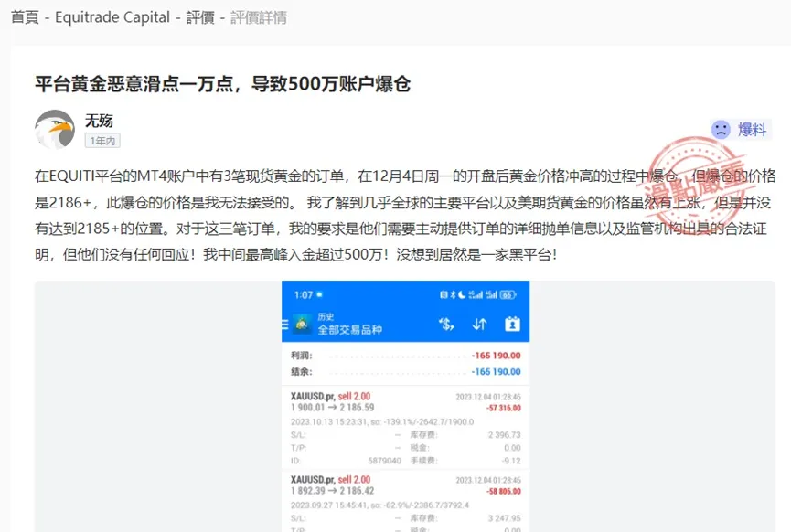This screenshot has height=532, width=791.
Task: Click the calendar date range icon
Action: point(512,324)
